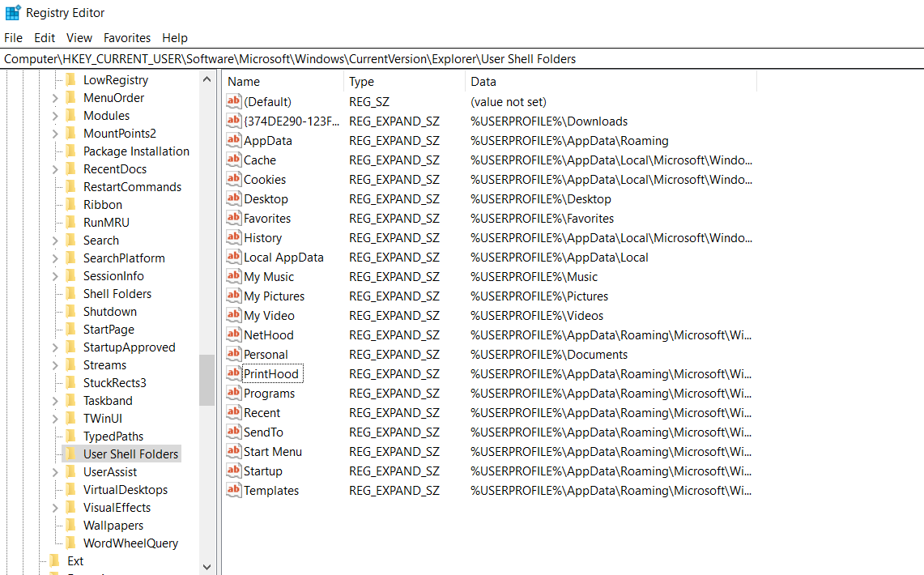Select the RunMRU key

pyautogui.click(x=106, y=222)
